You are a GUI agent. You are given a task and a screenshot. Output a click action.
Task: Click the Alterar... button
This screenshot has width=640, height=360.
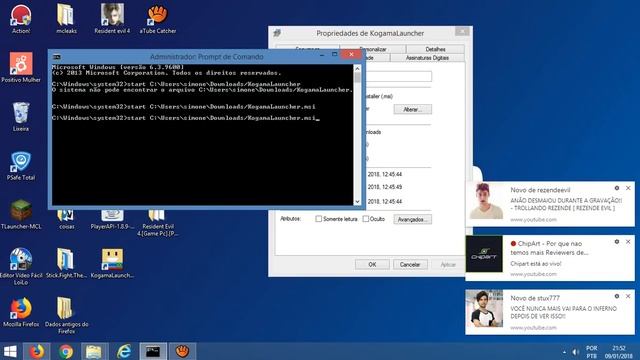tap(412, 109)
